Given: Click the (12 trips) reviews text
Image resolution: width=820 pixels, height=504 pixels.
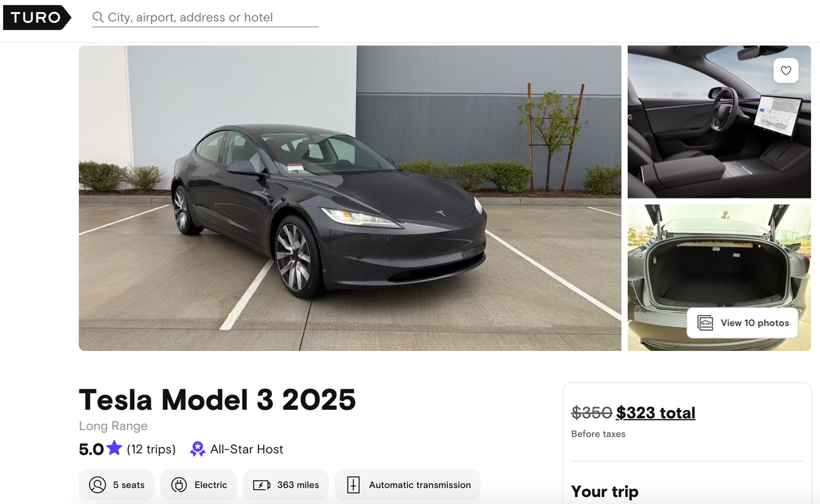Looking at the screenshot, I should (x=151, y=449).
